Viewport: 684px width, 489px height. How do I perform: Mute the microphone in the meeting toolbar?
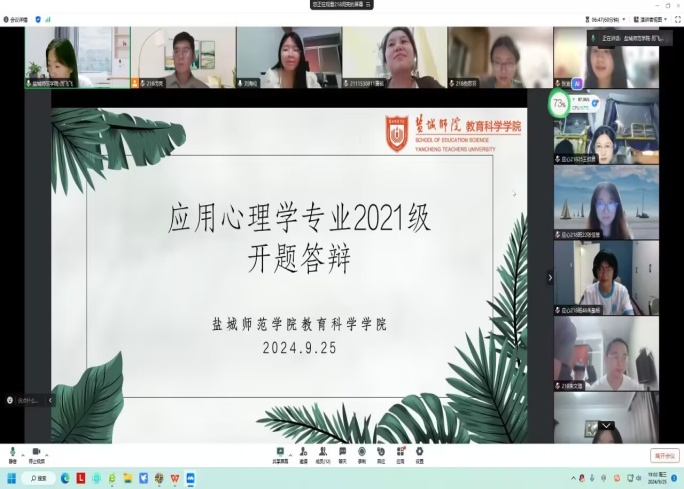(12, 452)
